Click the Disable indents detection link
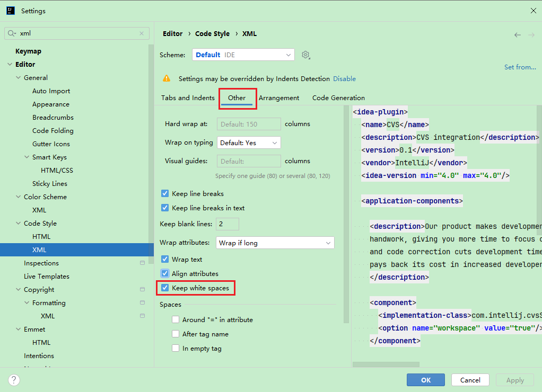The height and width of the screenshot is (392, 542). coord(344,78)
